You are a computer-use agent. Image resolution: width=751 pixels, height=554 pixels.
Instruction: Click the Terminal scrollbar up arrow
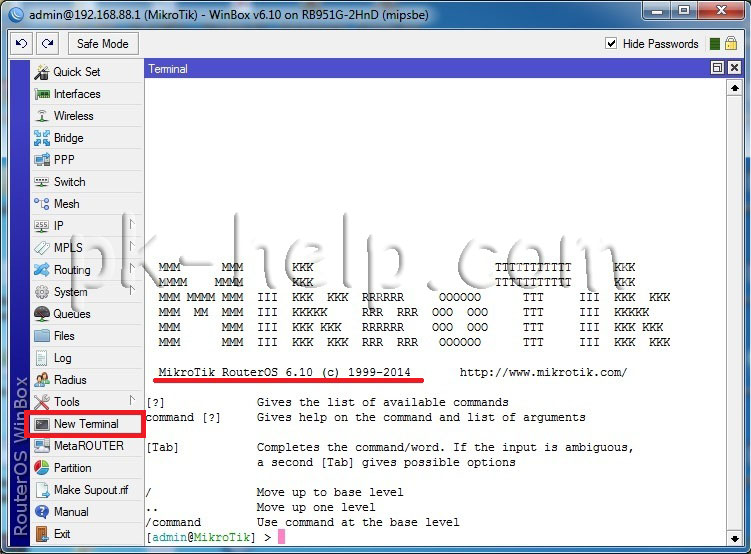(735, 88)
